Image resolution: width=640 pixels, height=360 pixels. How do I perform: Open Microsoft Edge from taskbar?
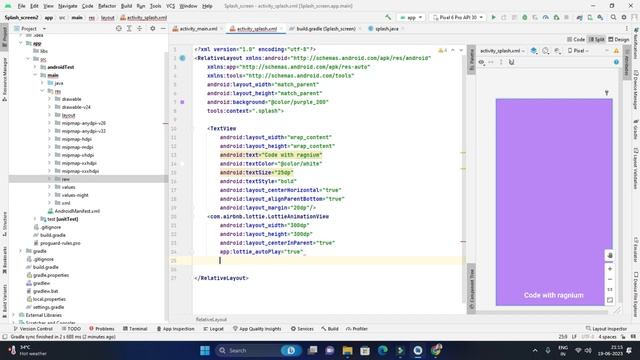click(x=382, y=350)
